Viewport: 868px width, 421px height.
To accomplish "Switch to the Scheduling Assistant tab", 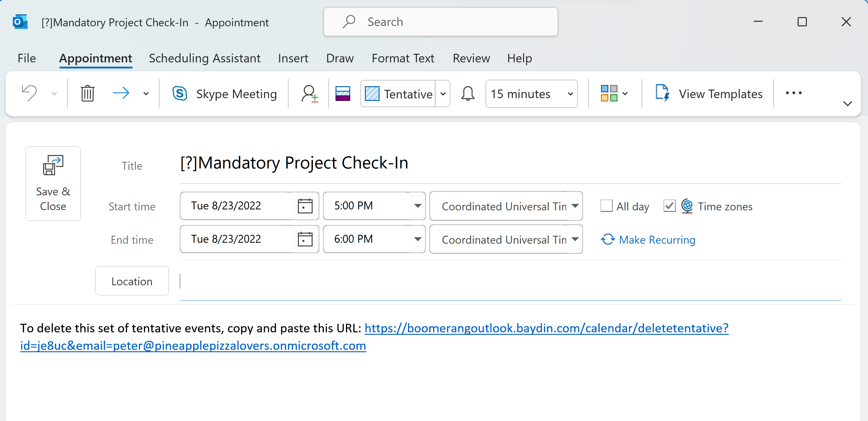I will click(205, 58).
